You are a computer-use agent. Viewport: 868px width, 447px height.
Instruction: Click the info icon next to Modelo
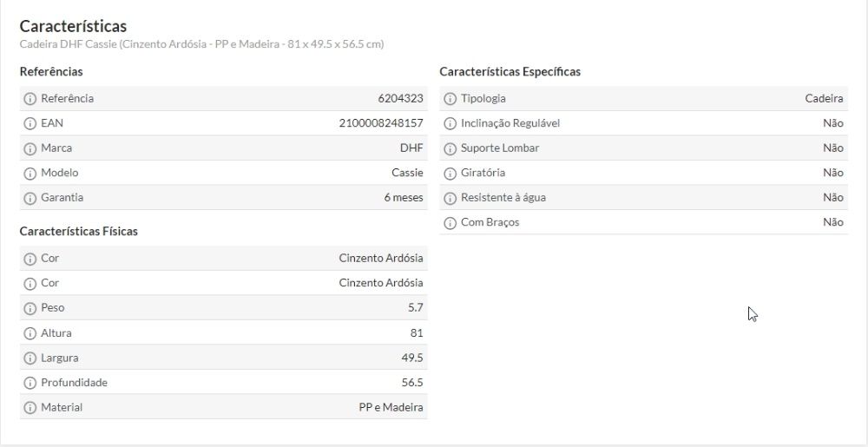tap(30, 174)
